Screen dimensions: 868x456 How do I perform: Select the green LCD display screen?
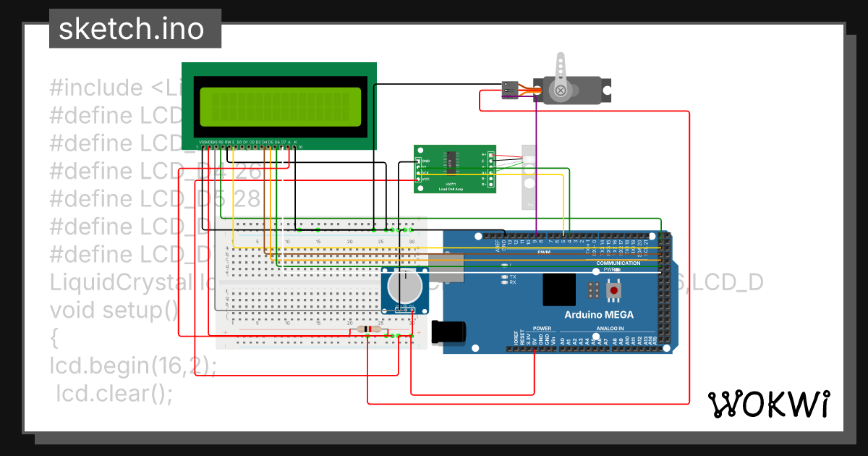[281, 106]
